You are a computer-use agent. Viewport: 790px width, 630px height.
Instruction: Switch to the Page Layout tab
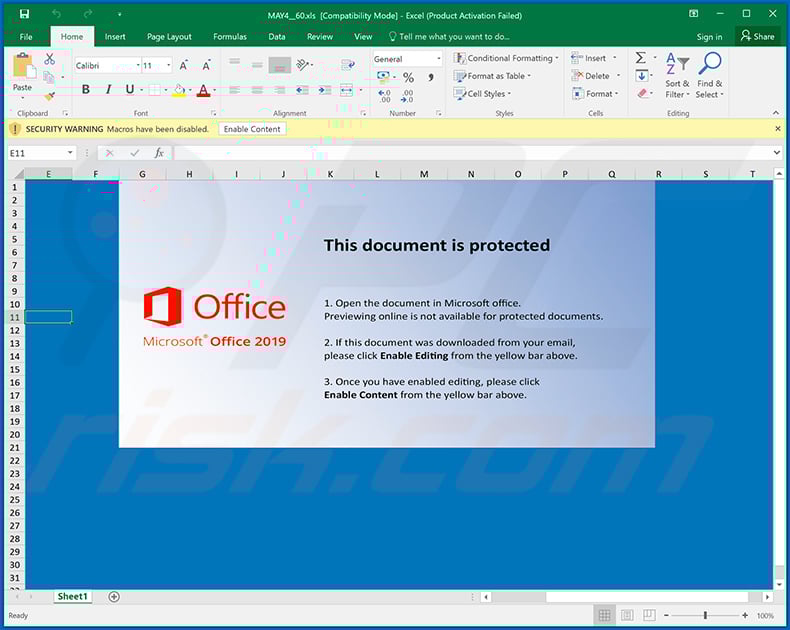[x=169, y=37]
